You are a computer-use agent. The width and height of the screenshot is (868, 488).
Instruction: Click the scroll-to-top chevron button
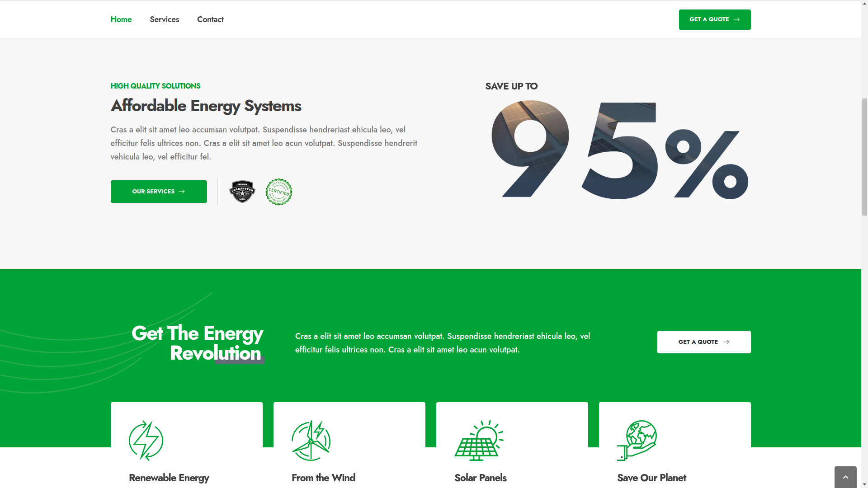845,477
